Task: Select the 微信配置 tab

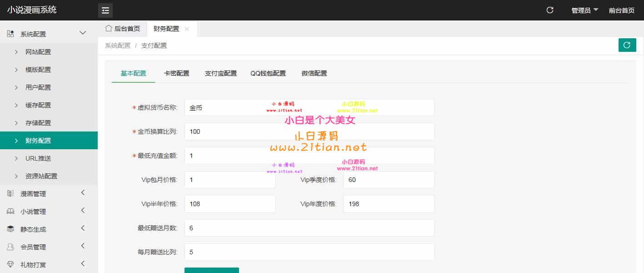Action: pyautogui.click(x=314, y=73)
